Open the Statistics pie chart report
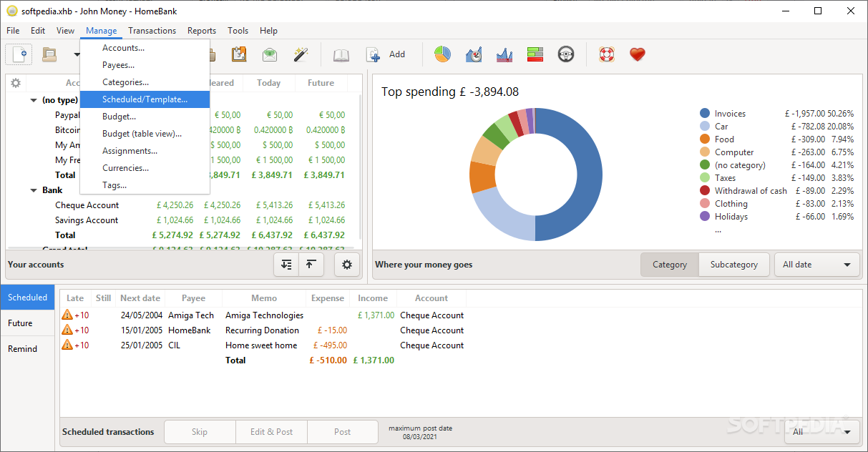Image resolution: width=868 pixels, height=452 pixels. [443, 54]
